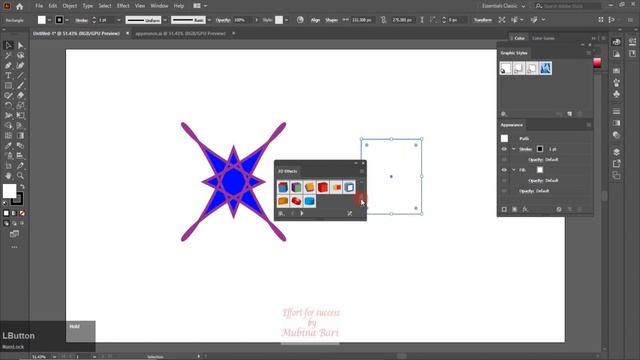The image size is (640, 360).
Task: Choose the Paintbrush tool
Action: (20, 86)
